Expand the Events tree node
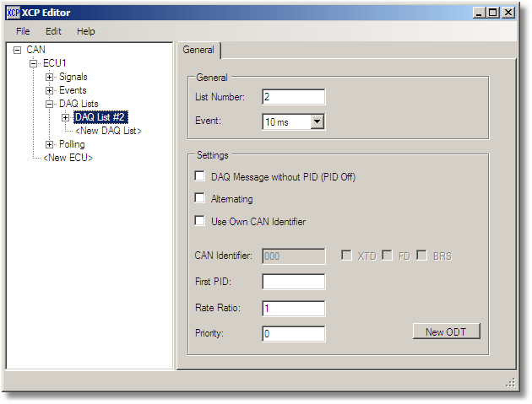Screen dimensions: 532x404 pos(49,91)
